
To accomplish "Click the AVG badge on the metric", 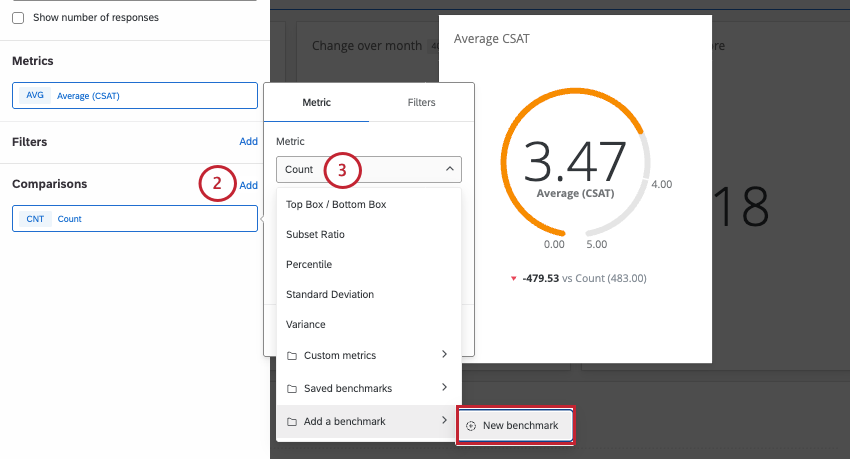I will 35,95.
